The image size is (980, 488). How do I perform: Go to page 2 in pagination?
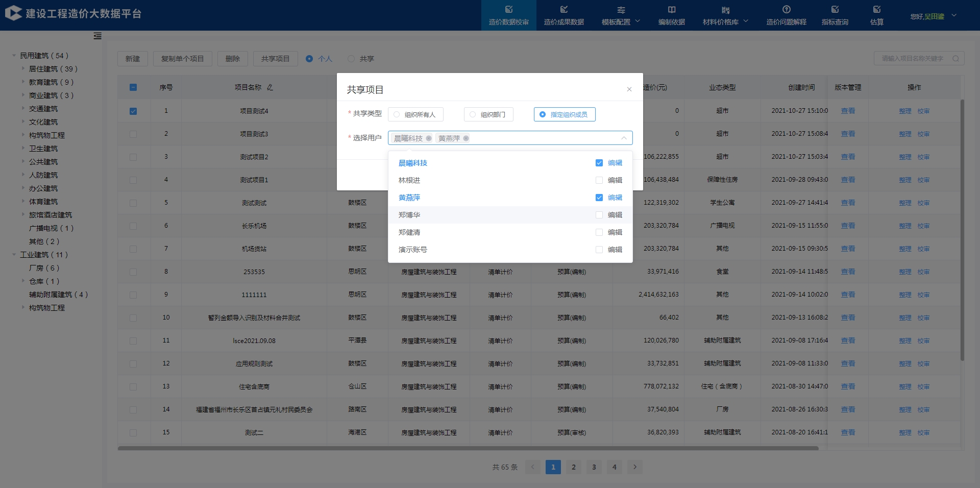click(574, 467)
